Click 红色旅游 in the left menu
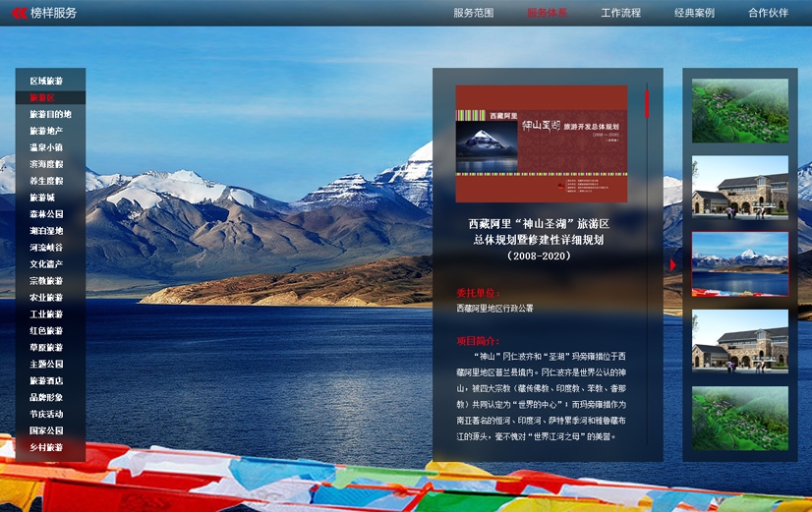This screenshot has height=512, width=812. (x=46, y=331)
